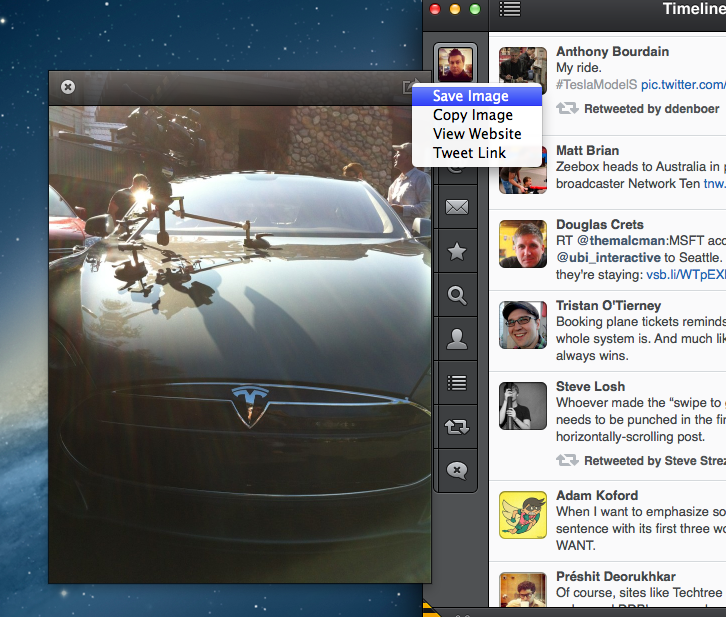Click Steve Losh's avatar
Viewport: 726px width, 617px height.
click(523, 406)
